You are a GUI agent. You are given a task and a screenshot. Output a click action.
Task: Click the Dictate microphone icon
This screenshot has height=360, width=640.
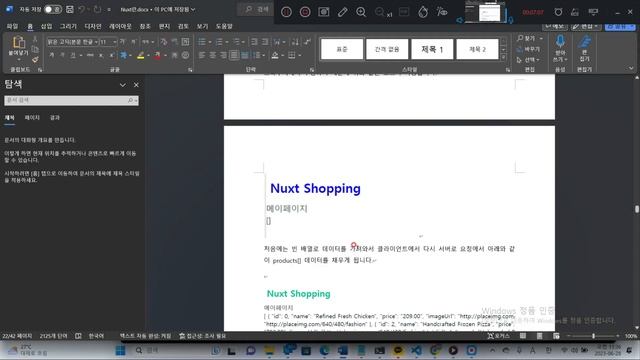[x=560, y=41]
